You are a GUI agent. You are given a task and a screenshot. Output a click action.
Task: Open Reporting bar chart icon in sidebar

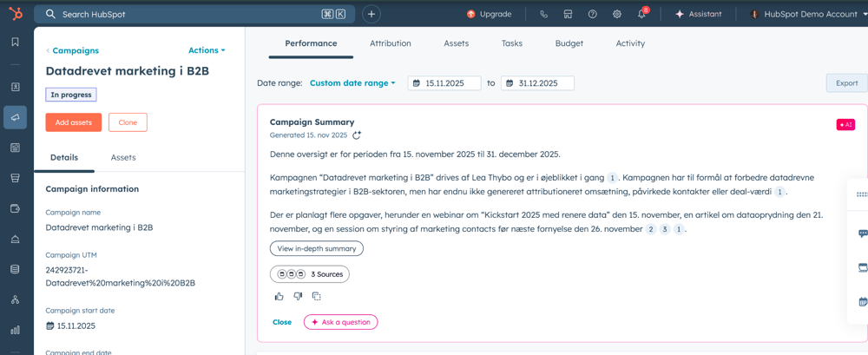[x=15, y=330]
